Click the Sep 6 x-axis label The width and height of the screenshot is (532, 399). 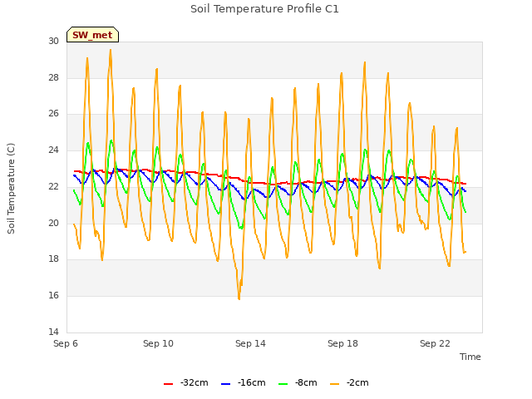(x=66, y=343)
